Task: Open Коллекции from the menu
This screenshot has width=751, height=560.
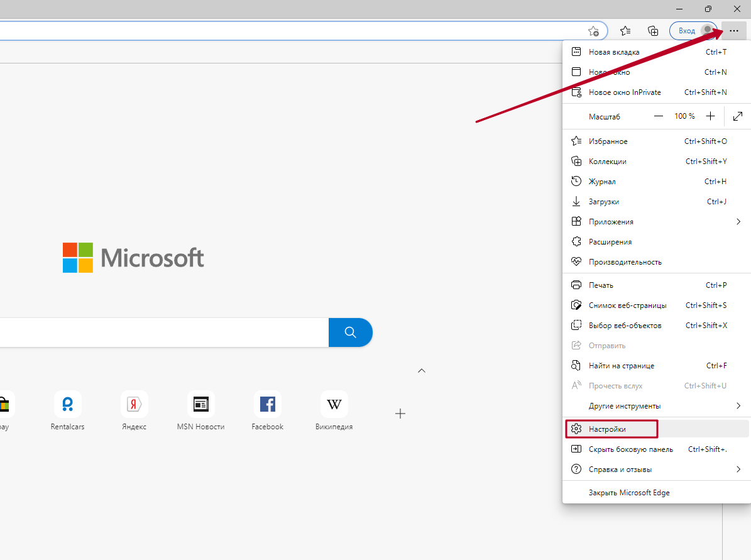Action: (x=656, y=162)
